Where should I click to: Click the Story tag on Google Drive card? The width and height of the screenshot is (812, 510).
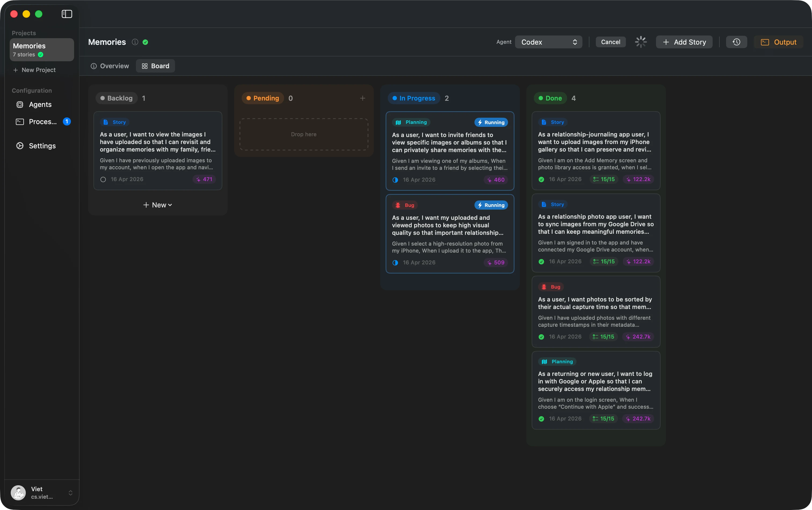(553, 204)
